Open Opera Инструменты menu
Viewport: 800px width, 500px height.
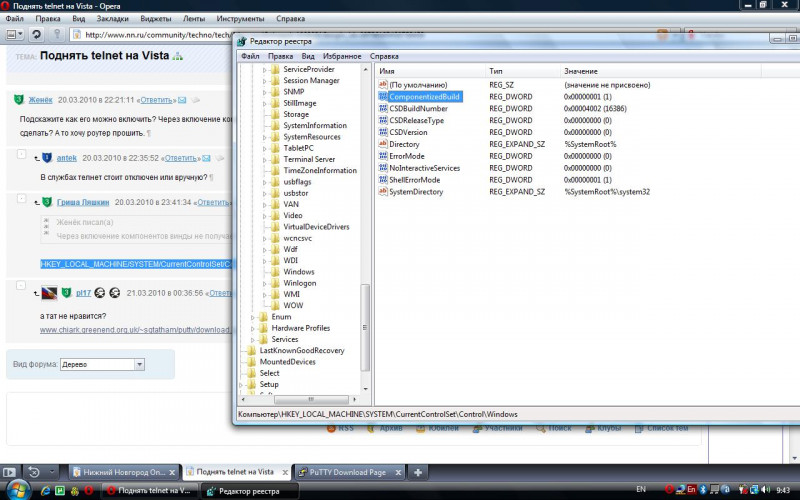click(x=240, y=18)
